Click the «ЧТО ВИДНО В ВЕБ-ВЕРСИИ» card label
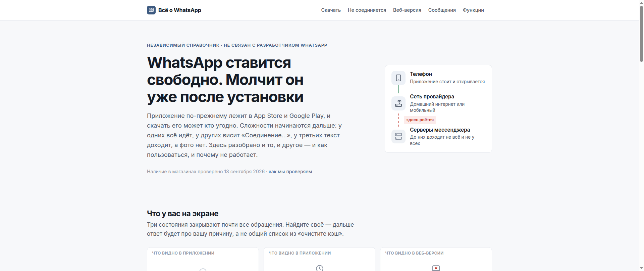The image size is (644, 271). tap(414, 253)
